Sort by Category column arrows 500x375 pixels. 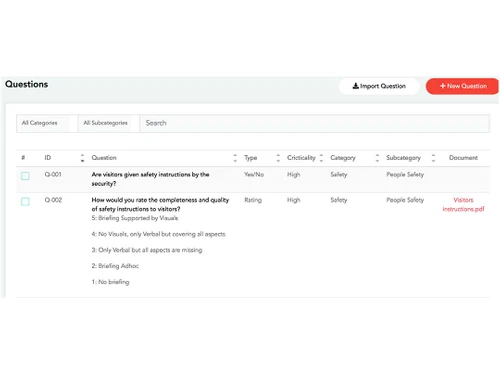[377, 158]
